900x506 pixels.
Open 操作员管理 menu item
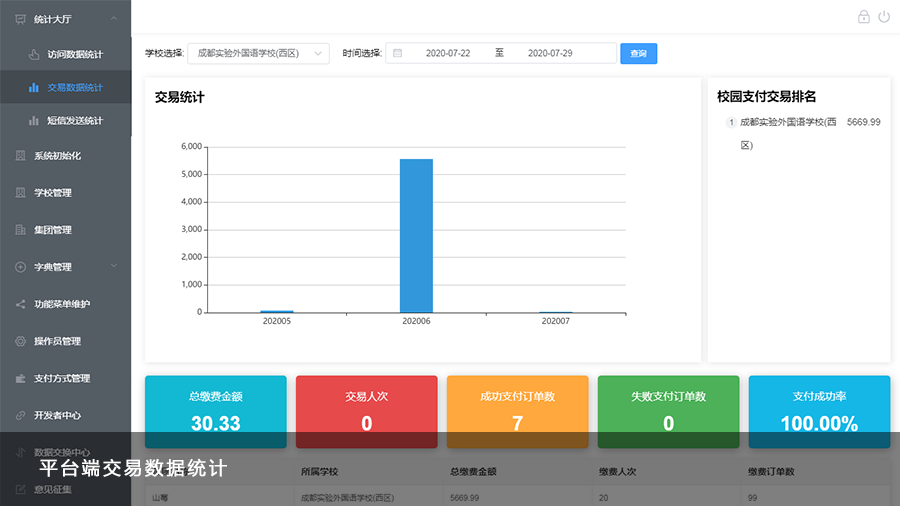66,341
